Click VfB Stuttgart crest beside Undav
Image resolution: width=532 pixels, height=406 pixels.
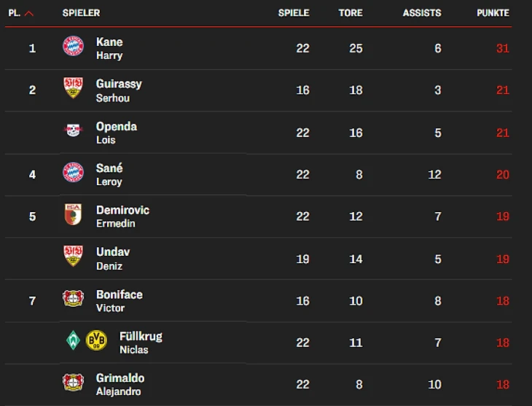[x=74, y=256]
